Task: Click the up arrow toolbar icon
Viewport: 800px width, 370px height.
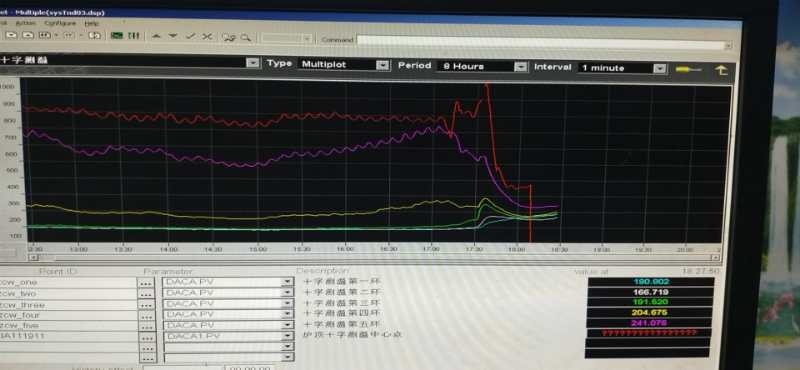Action: pos(157,36)
